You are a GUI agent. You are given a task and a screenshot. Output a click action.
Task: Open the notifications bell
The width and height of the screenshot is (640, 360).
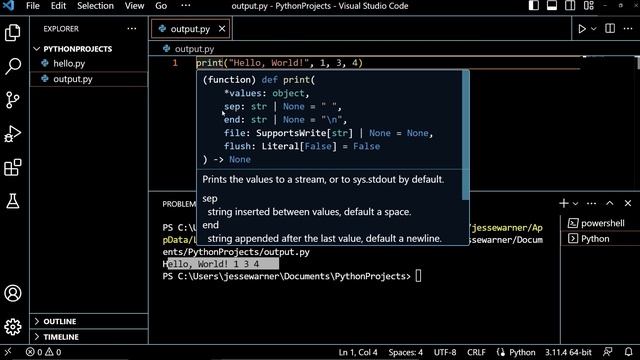629,352
